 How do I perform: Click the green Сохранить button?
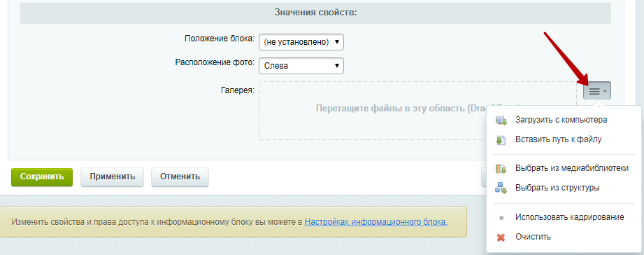click(x=42, y=177)
